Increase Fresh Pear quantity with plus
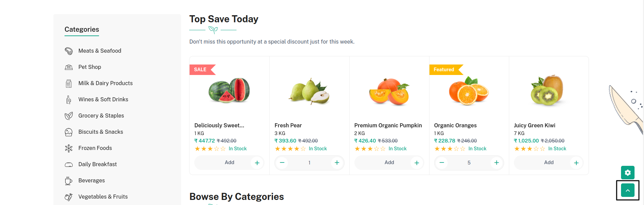Viewport: 644px width, 205px height. pos(337,163)
